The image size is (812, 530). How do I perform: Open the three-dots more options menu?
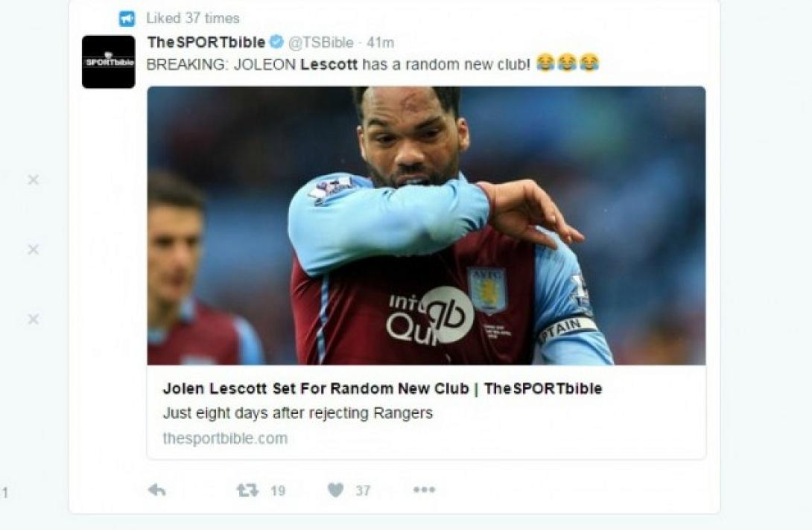tap(424, 489)
